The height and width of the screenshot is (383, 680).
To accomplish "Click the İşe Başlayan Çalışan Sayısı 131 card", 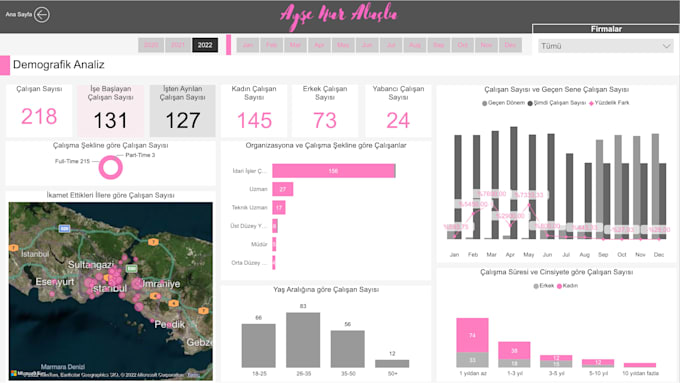I will (x=111, y=111).
